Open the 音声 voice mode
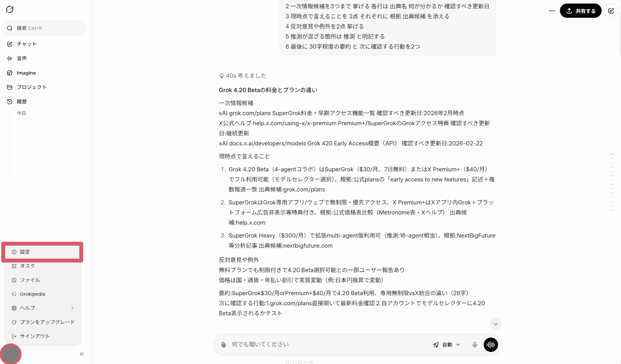The width and height of the screenshot is (621, 364). coord(21,58)
